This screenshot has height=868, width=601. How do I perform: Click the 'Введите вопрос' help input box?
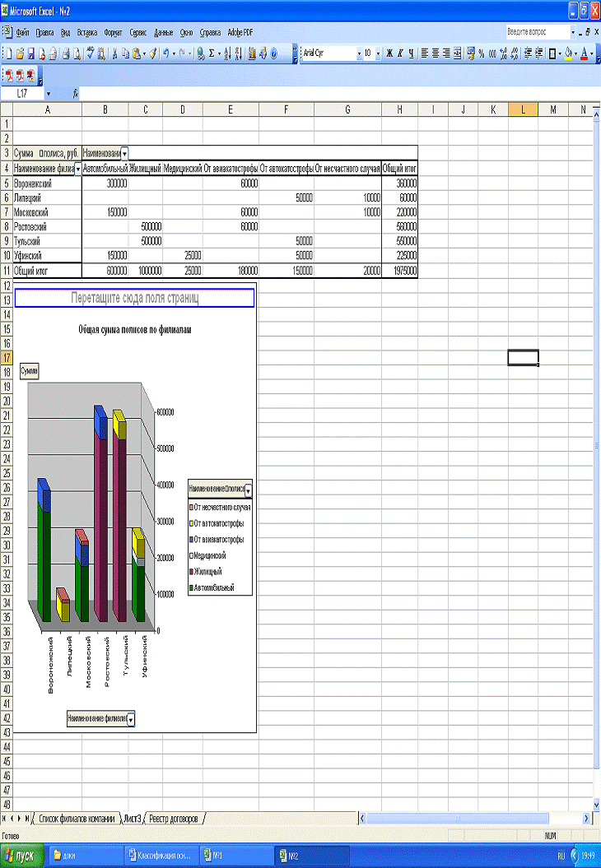pyautogui.click(x=538, y=32)
